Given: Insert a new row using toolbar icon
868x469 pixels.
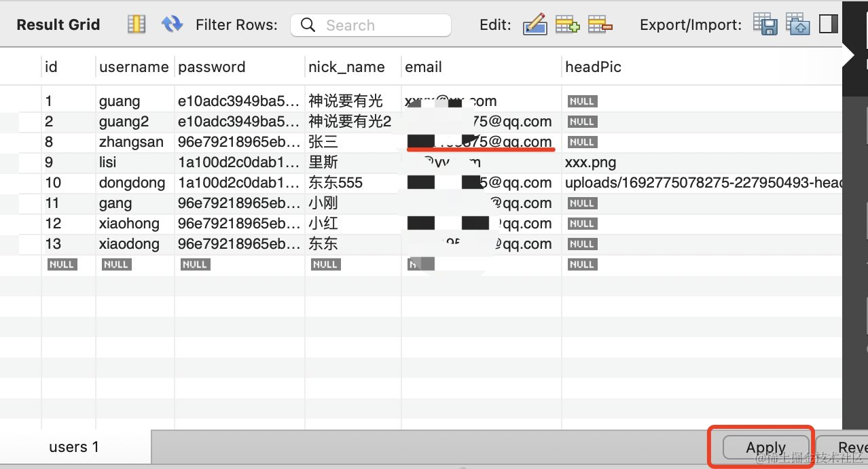Looking at the screenshot, I should coord(567,25).
